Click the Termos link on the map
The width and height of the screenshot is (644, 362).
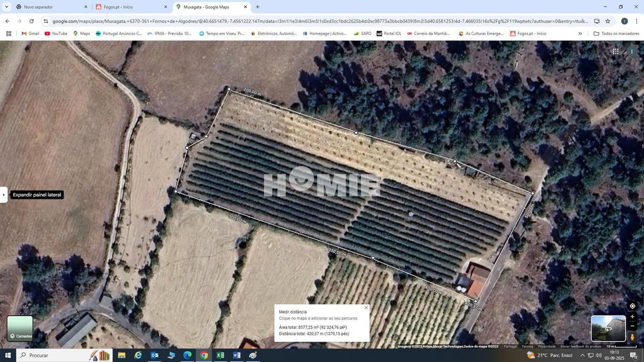[x=527, y=347]
